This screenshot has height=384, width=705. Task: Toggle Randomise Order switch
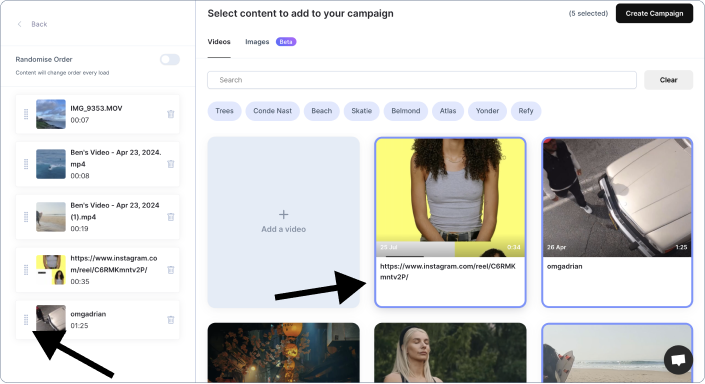click(170, 59)
